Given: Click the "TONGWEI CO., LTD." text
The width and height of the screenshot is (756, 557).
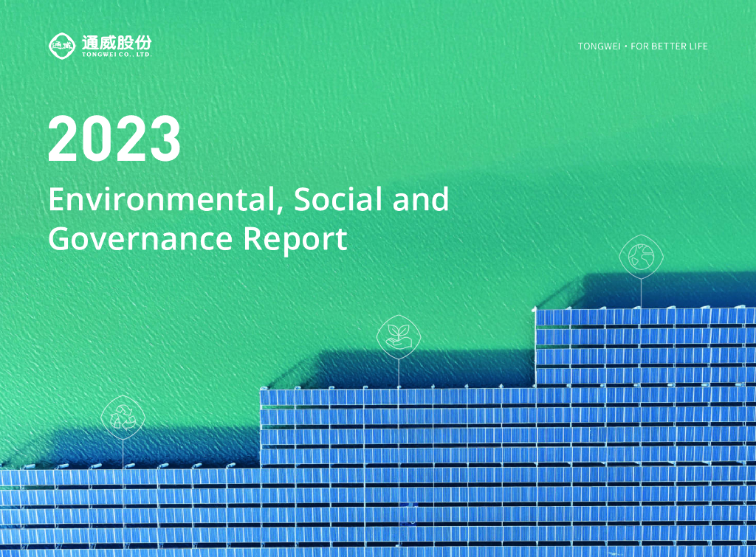Looking at the screenshot, I should 117,55.
